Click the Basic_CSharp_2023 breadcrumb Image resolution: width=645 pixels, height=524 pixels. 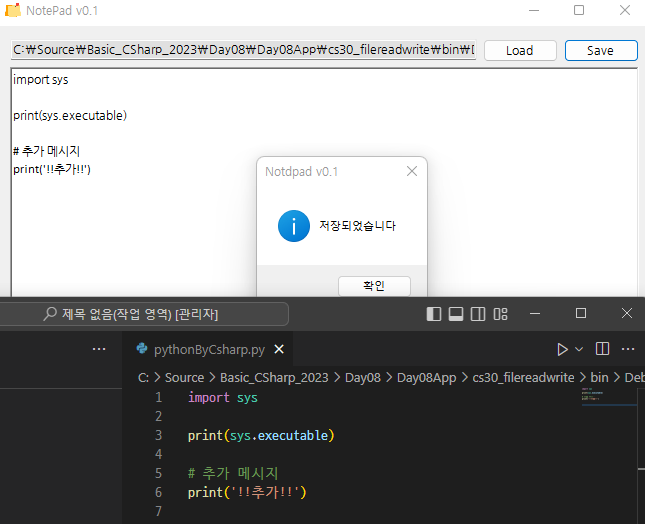click(274, 378)
